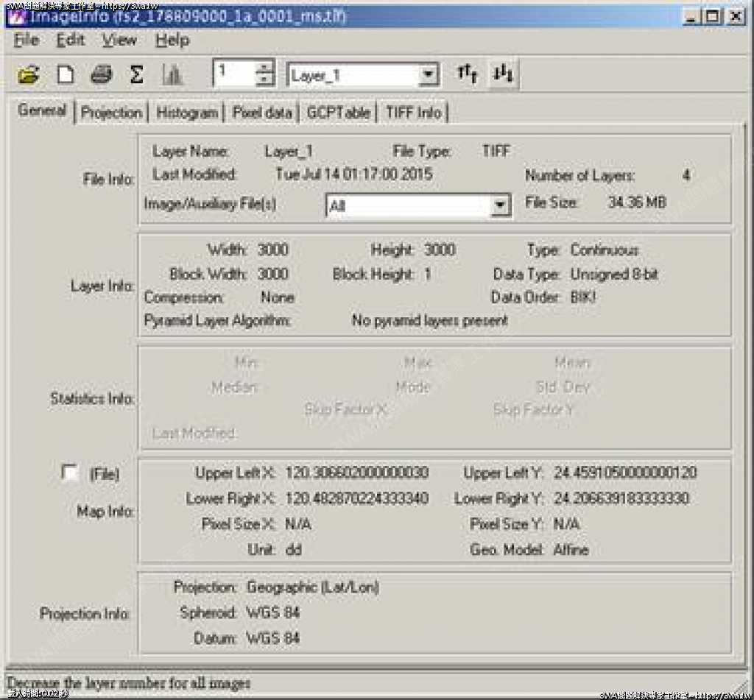This screenshot has height=700, width=754.
Task: Open the View menu
Action: pos(119,40)
